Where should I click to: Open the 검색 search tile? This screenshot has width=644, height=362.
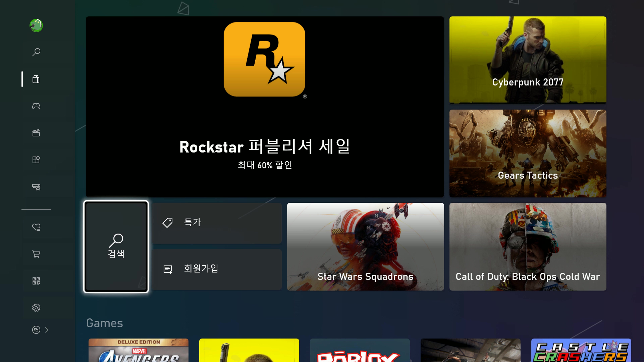coord(116,247)
